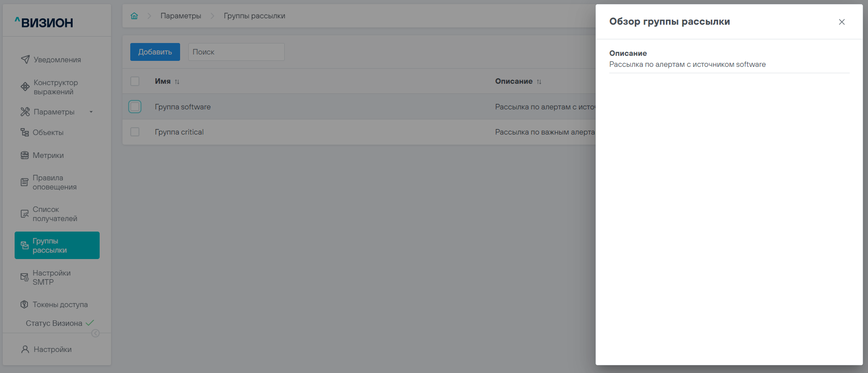Select the Группа software row name
Image resolution: width=868 pixels, height=373 pixels.
pos(183,107)
